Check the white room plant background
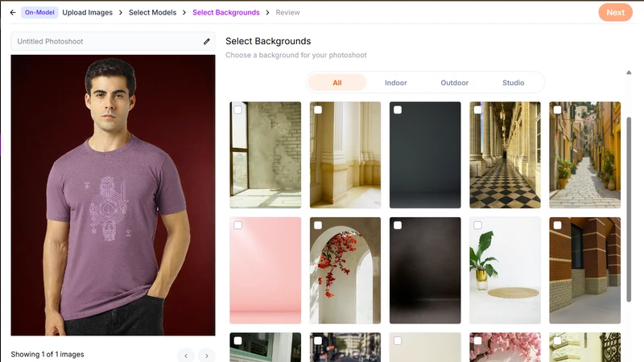Image resolution: width=644 pixels, height=362 pixels. [x=477, y=225]
